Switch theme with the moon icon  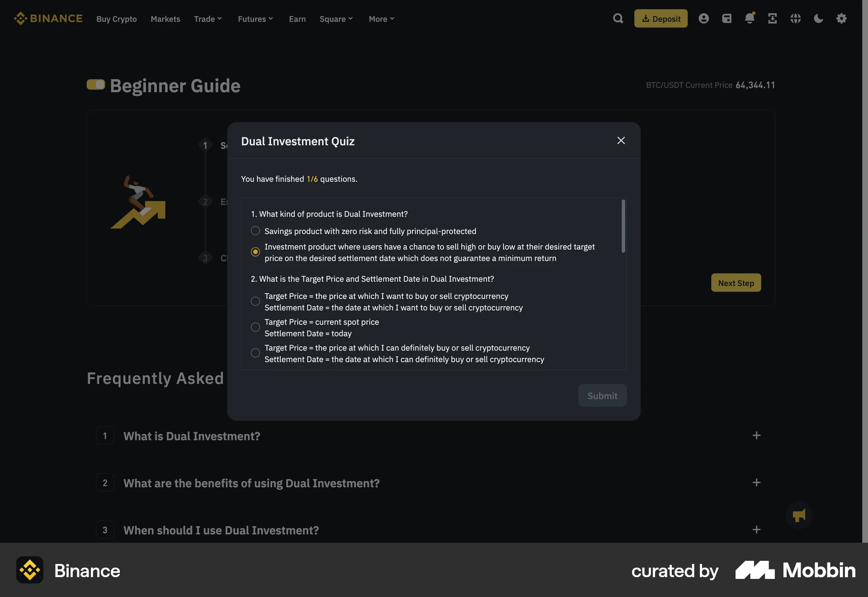click(x=818, y=19)
